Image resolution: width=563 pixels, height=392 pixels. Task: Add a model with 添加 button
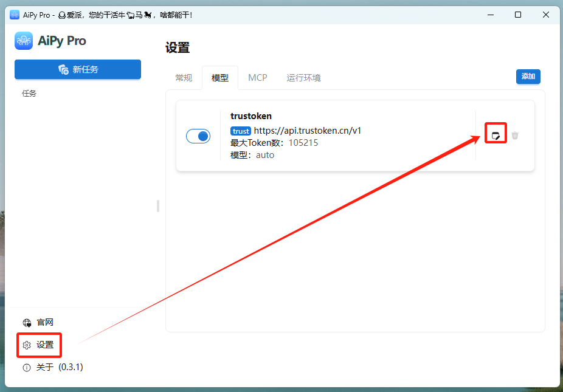click(528, 77)
